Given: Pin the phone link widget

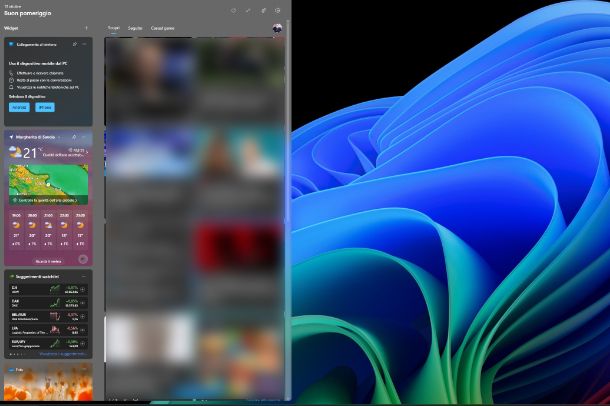Looking at the screenshot, I should tap(74, 44).
